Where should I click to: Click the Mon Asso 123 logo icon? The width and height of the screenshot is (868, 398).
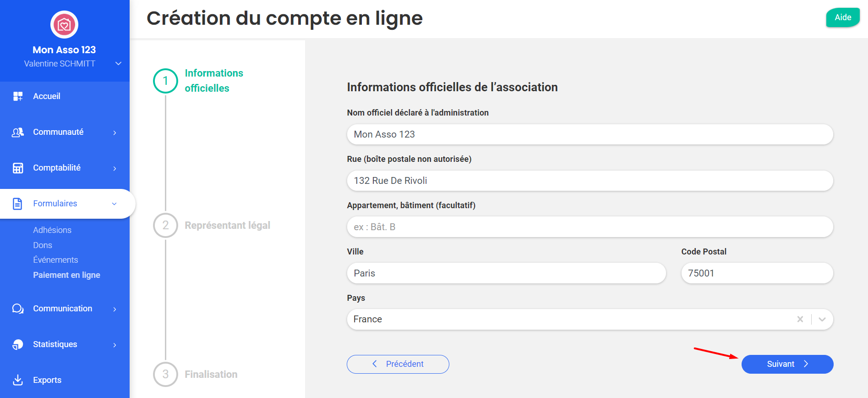tap(64, 25)
